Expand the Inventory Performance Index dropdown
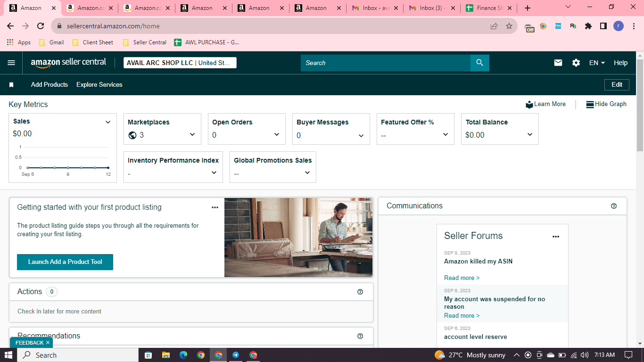Screen dimensions: 644x362 [x=214, y=173]
